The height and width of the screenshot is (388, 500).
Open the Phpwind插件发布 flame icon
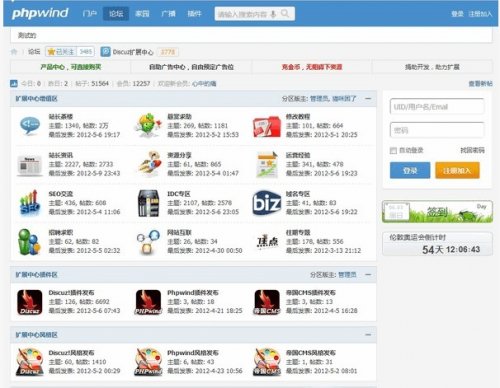point(148,302)
